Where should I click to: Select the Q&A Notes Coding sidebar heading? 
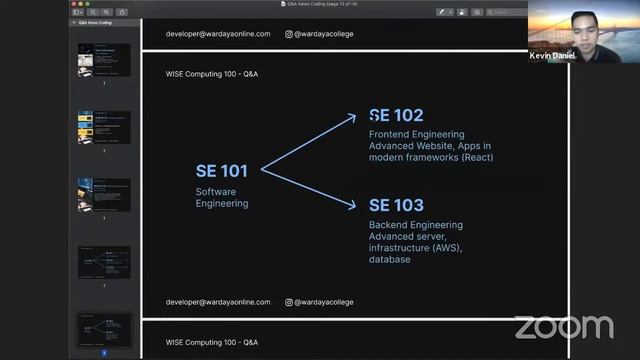(x=95, y=23)
